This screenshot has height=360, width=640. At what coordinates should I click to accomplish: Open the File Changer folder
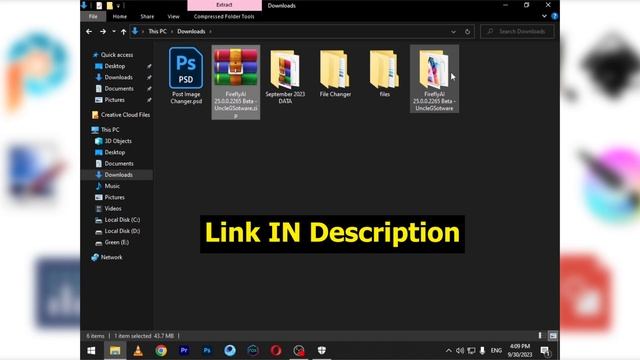click(x=335, y=73)
